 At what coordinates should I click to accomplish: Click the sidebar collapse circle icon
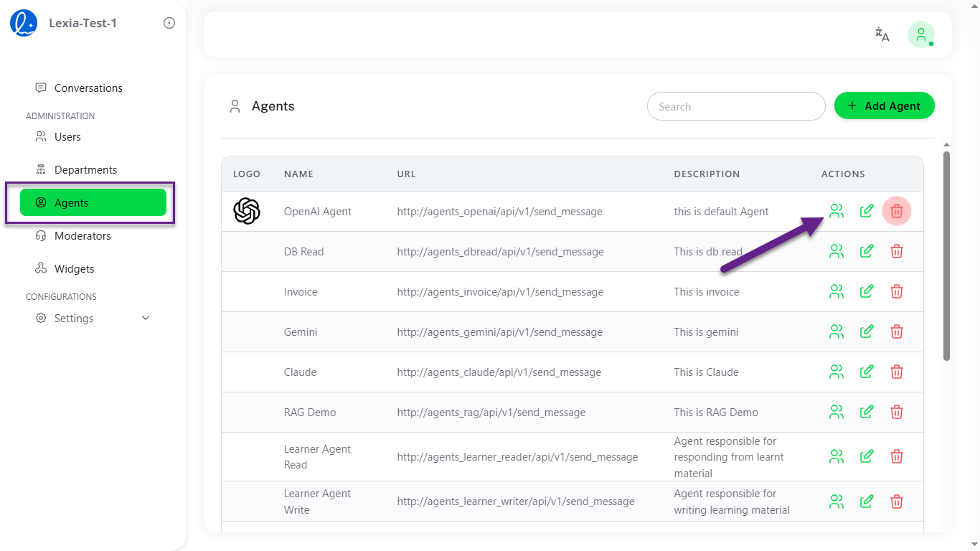(169, 22)
